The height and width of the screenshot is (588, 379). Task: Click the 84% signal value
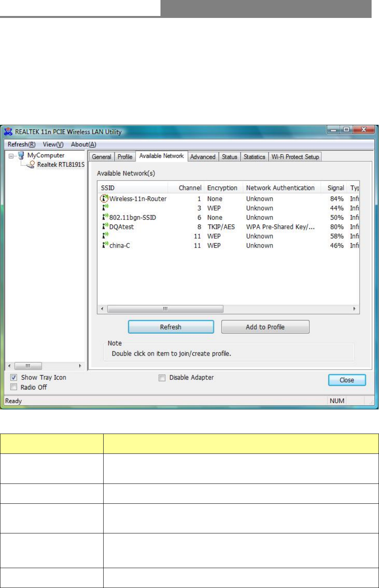[337, 199]
